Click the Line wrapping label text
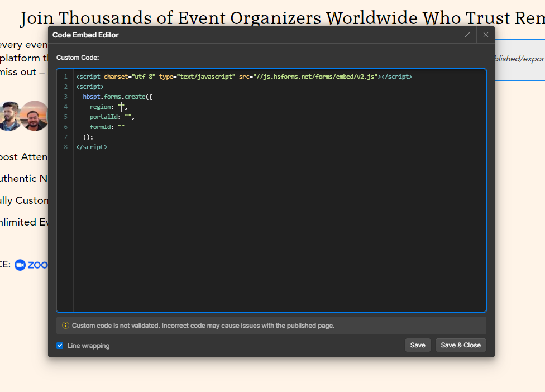This screenshot has width=545, height=392. point(88,346)
